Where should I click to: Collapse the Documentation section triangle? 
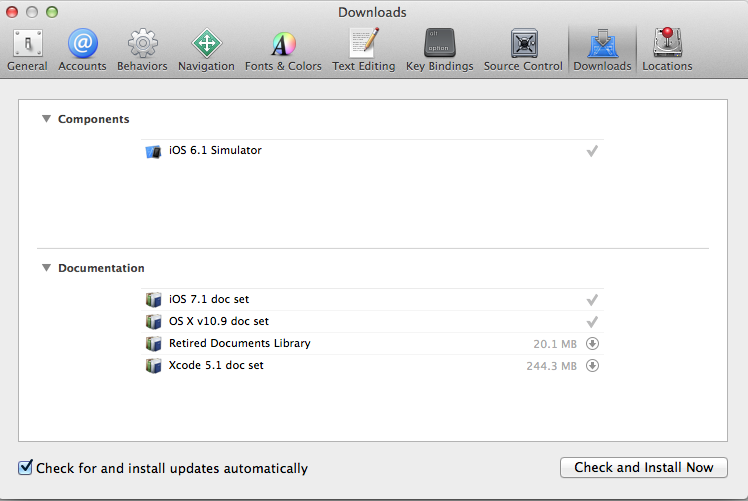point(46,268)
